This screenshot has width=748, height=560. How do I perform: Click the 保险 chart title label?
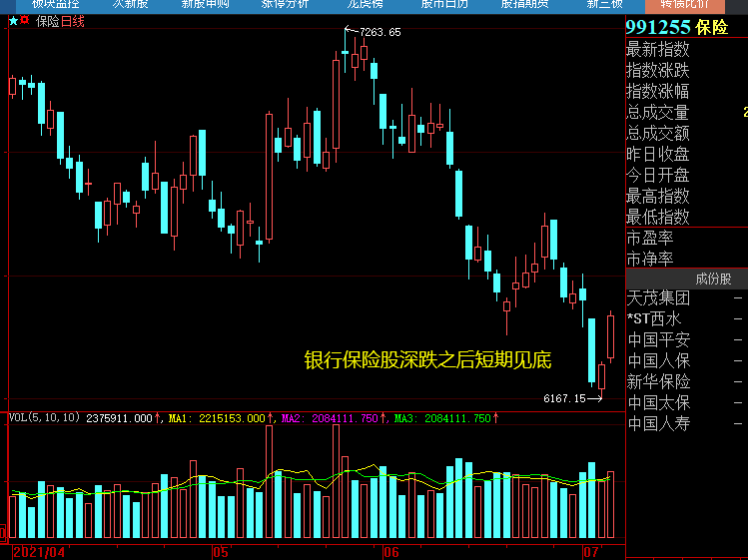48,22
